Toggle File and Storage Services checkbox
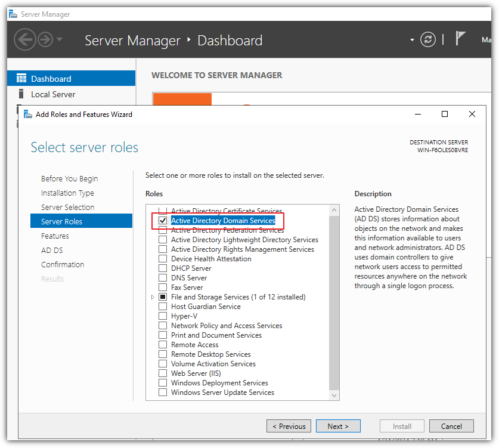The image size is (499, 448). click(x=163, y=296)
